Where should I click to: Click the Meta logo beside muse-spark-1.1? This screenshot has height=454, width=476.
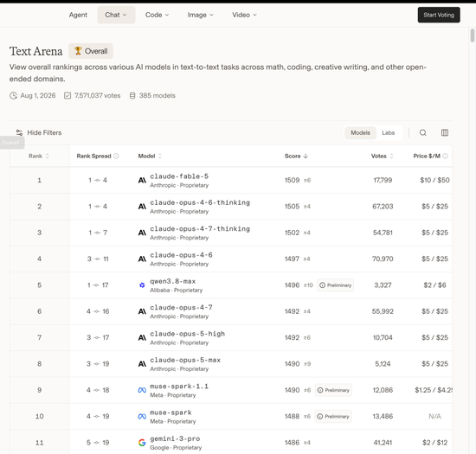coord(142,390)
